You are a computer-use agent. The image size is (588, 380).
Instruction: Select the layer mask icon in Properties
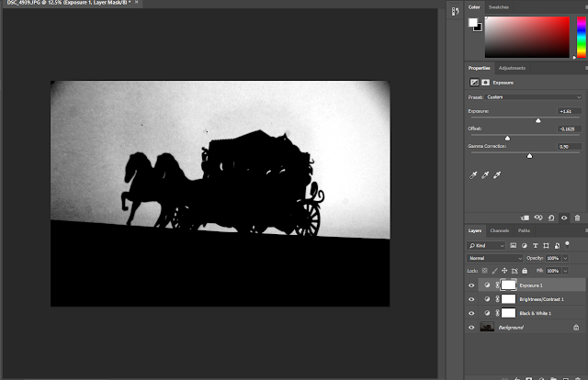pos(486,83)
